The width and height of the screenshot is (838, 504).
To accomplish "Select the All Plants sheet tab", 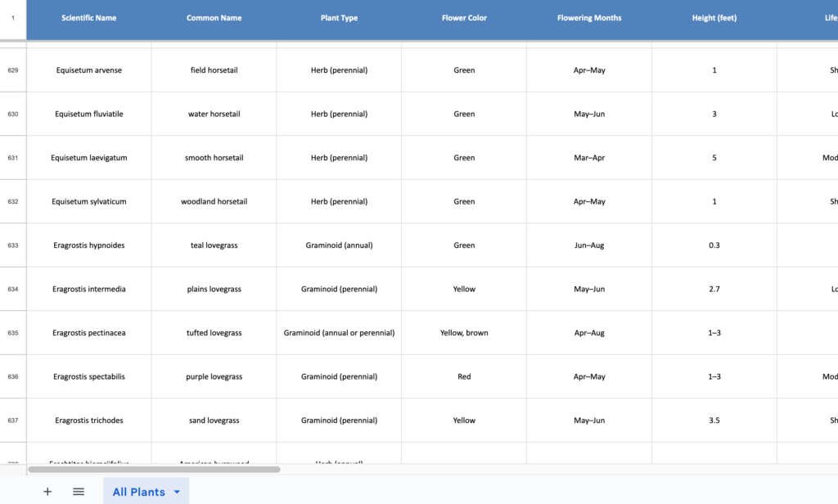I will (146, 492).
